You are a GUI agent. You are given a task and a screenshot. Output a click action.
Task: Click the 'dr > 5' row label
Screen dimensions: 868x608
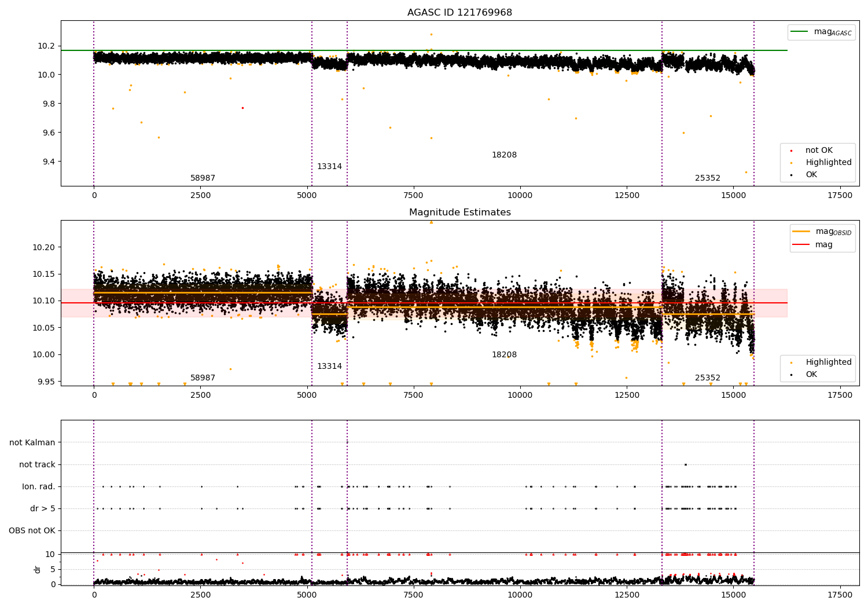pyautogui.click(x=43, y=509)
